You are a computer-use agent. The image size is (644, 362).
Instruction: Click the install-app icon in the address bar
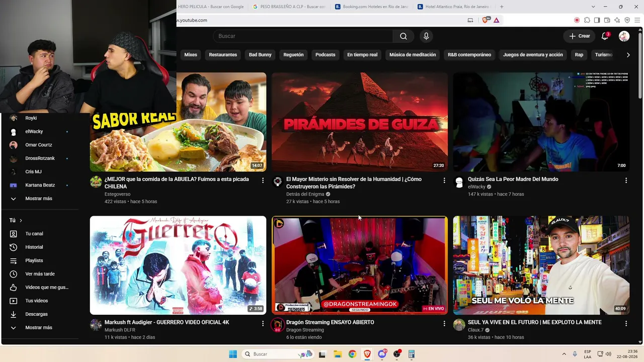[x=470, y=20]
